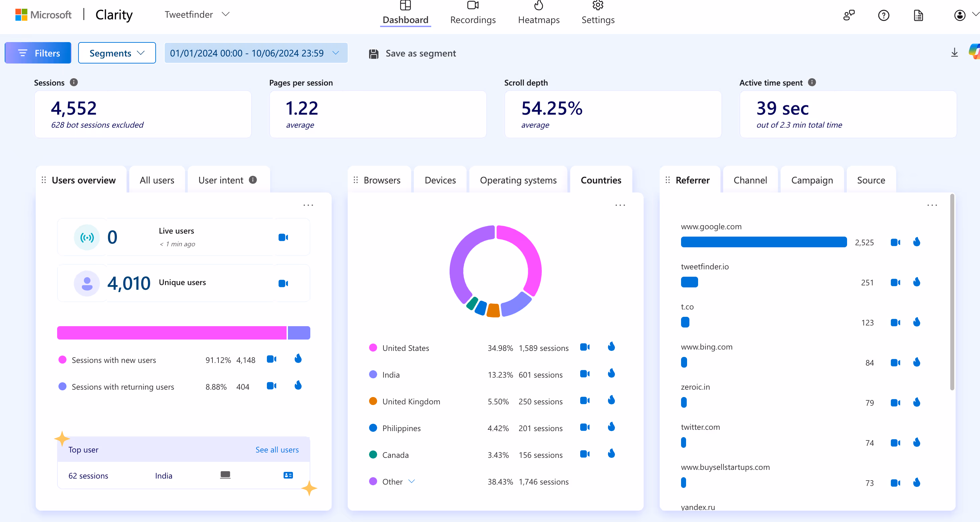
Task: Open recordings for tweetfinder.io referrer
Action: pos(895,282)
